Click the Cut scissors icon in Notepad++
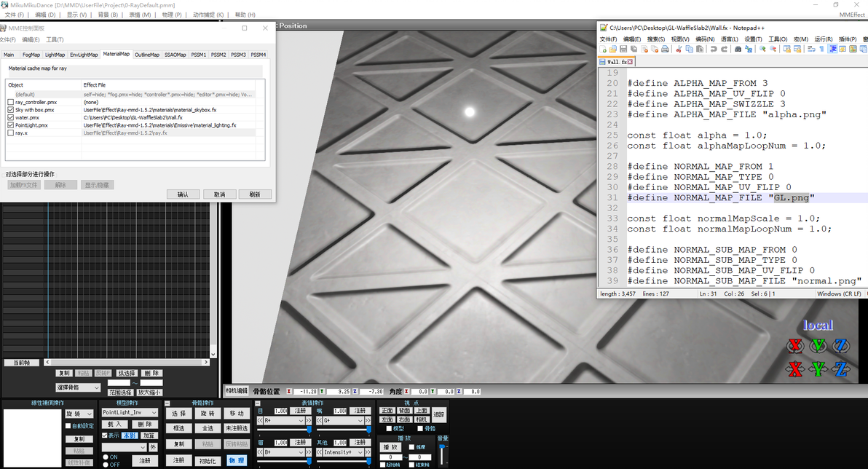Screen dimensions: 868x469 tap(679, 49)
